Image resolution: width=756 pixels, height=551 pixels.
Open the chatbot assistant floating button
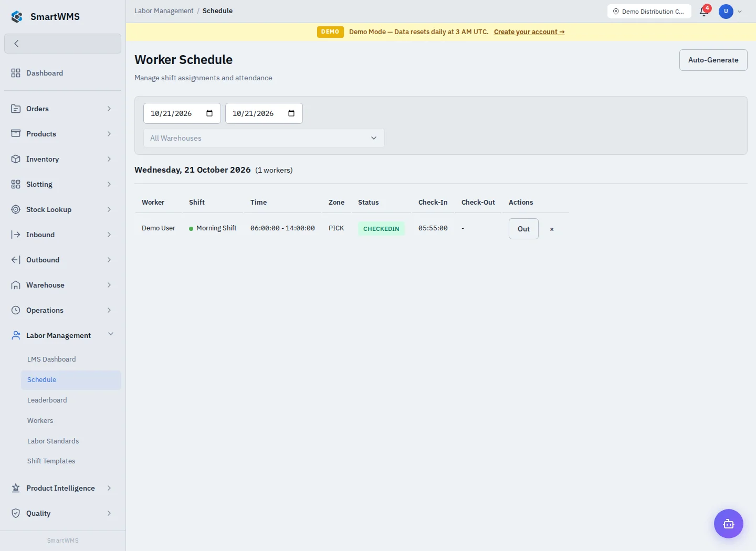tap(729, 524)
